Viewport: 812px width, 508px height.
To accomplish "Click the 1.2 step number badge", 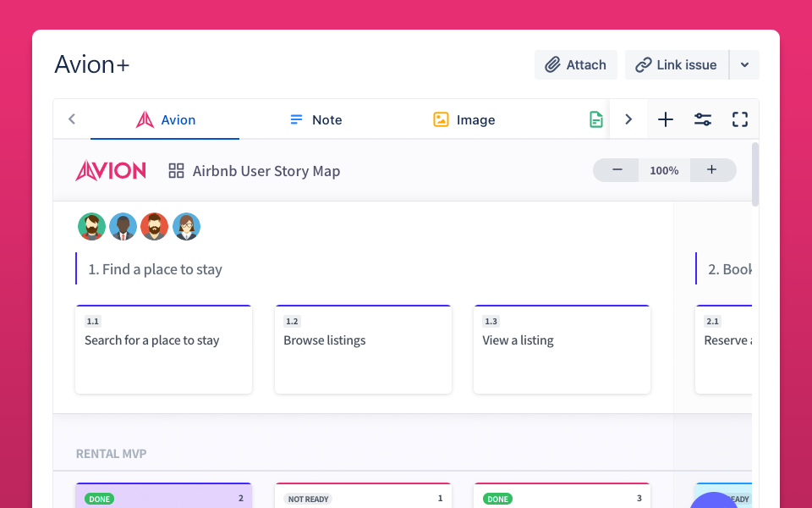I will [292, 322].
